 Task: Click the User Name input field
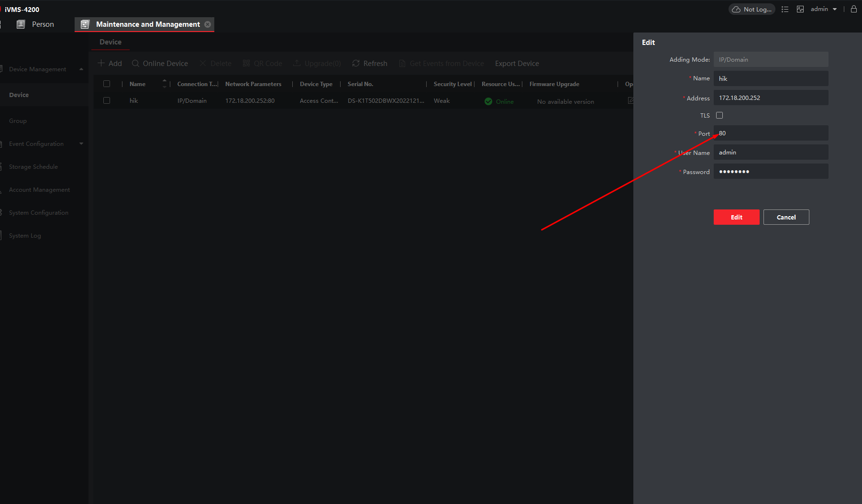(771, 152)
